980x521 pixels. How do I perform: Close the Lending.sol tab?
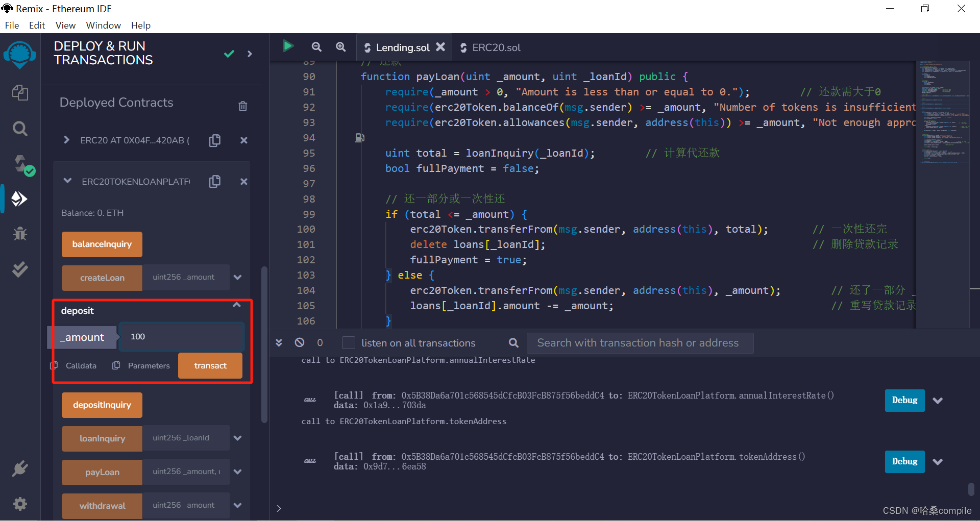pyautogui.click(x=440, y=47)
